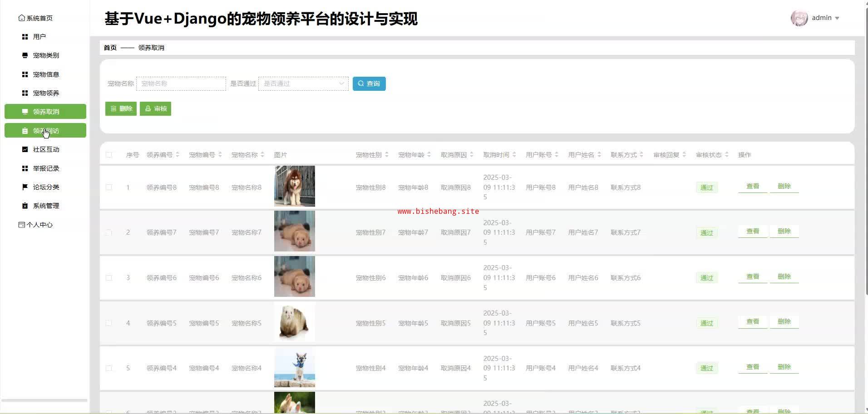
Task: Click the flag icon beside 论坛分类
Action: point(25,187)
